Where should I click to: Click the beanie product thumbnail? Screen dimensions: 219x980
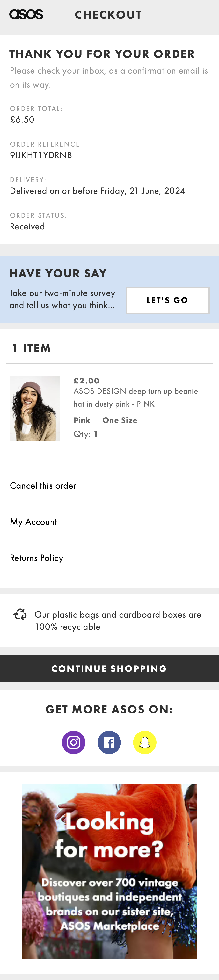point(35,408)
